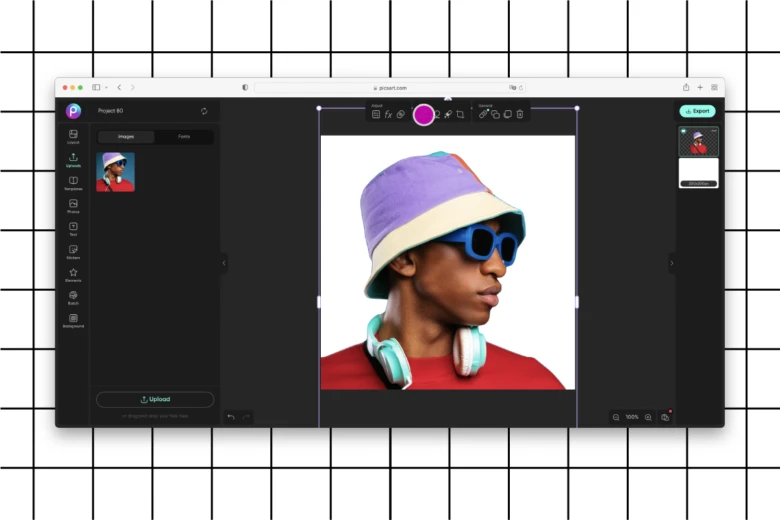Image resolution: width=780 pixels, height=520 pixels.
Task: Delete selection with the trash icon
Action: tap(519, 115)
